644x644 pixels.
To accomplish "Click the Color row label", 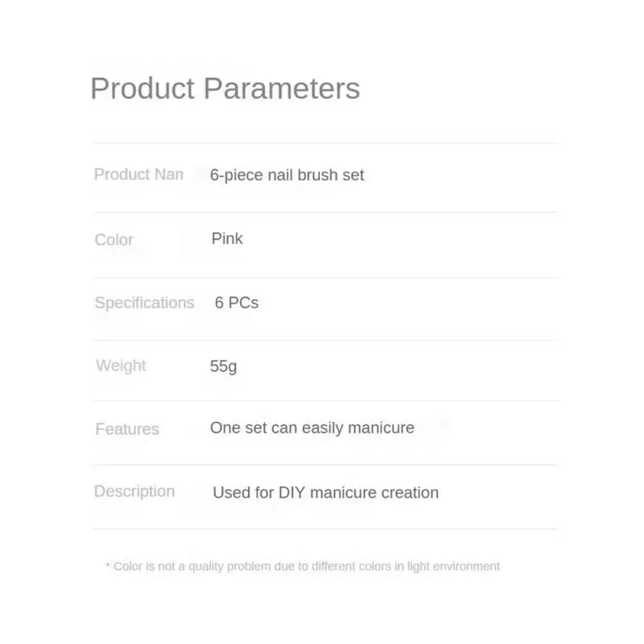I will tap(114, 240).
